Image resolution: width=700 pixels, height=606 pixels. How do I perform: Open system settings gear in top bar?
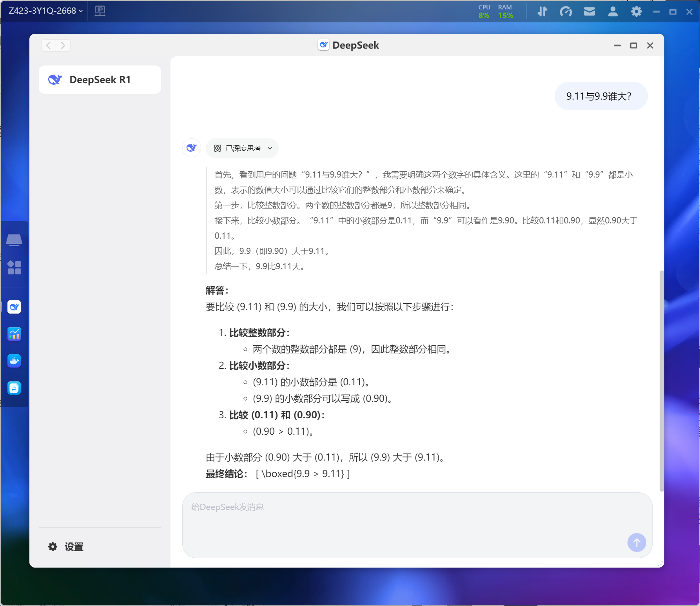637,11
